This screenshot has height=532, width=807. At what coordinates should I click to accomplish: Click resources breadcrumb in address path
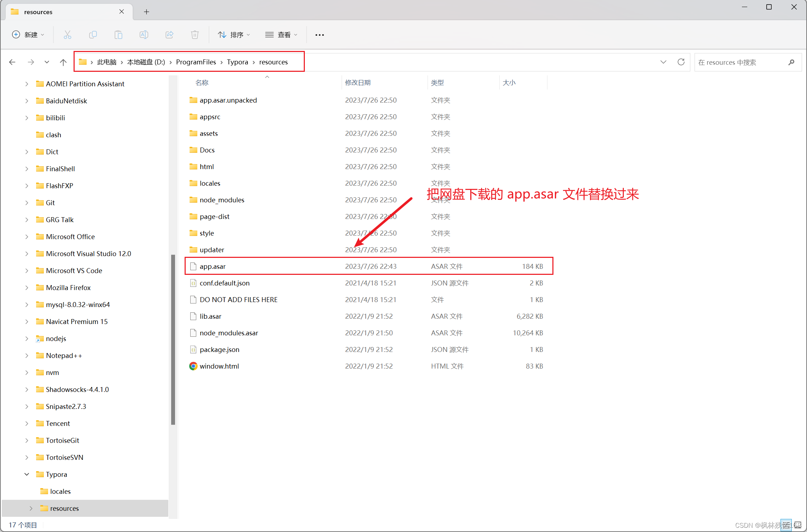273,62
